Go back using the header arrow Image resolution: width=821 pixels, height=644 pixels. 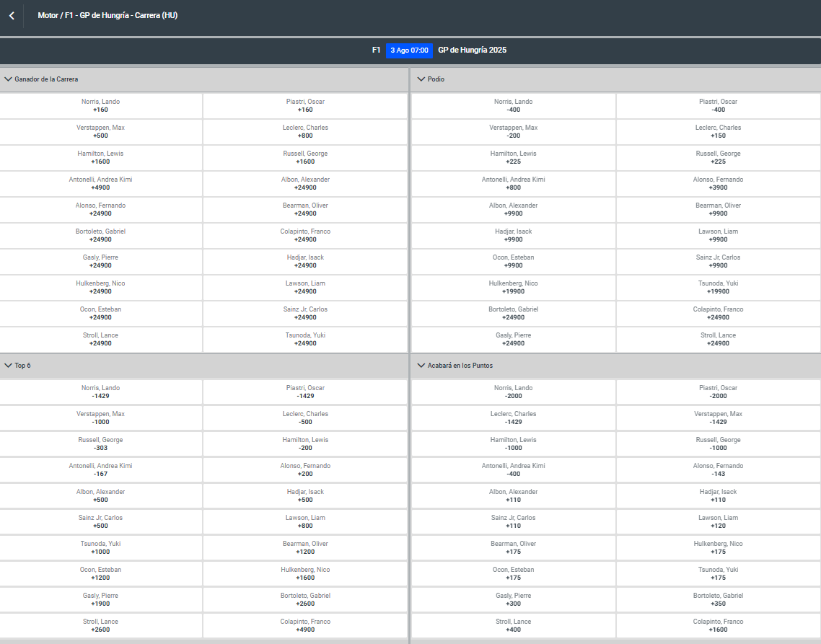[x=12, y=15]
